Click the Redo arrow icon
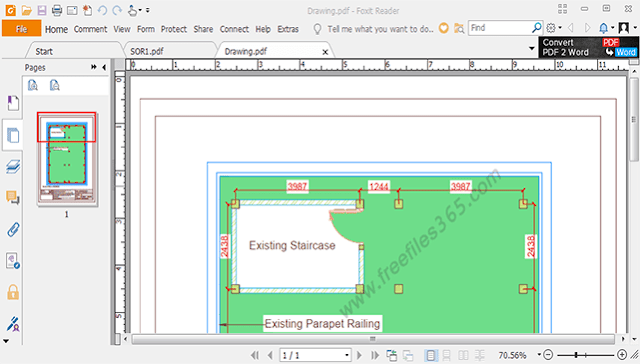 point(117,10)
